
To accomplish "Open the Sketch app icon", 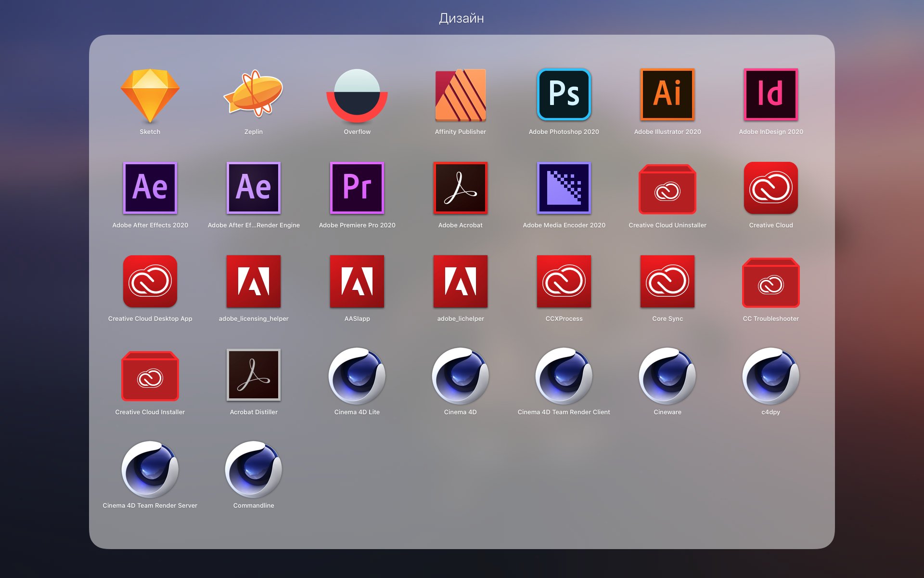I will pyautogui.click(x=150, y=95).
